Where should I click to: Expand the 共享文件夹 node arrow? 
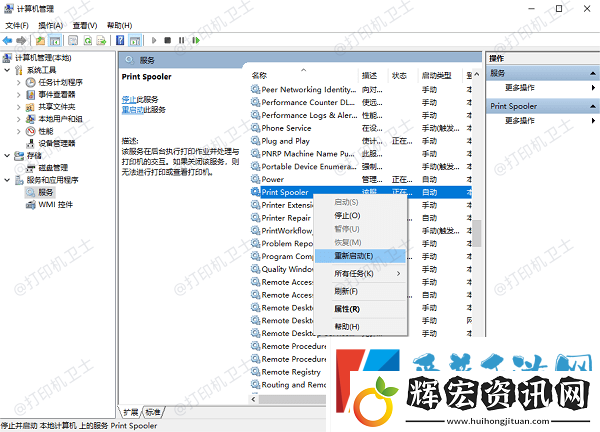coord(18,107)
